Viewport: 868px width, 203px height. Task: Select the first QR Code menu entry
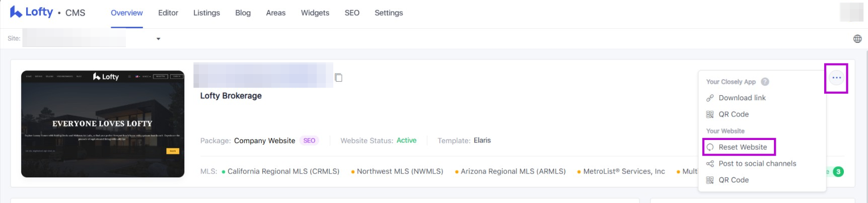click(x=733, y=114)
